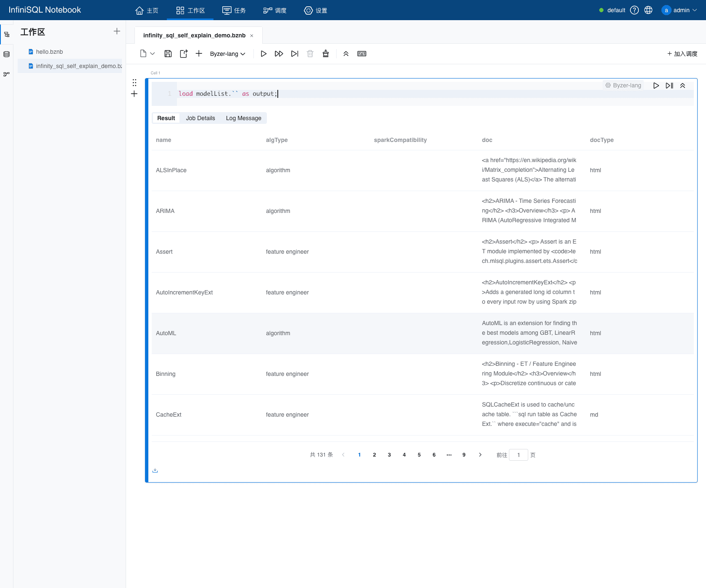Delete the cell with the trash icon
706x588 pixels.
point(310,54)
